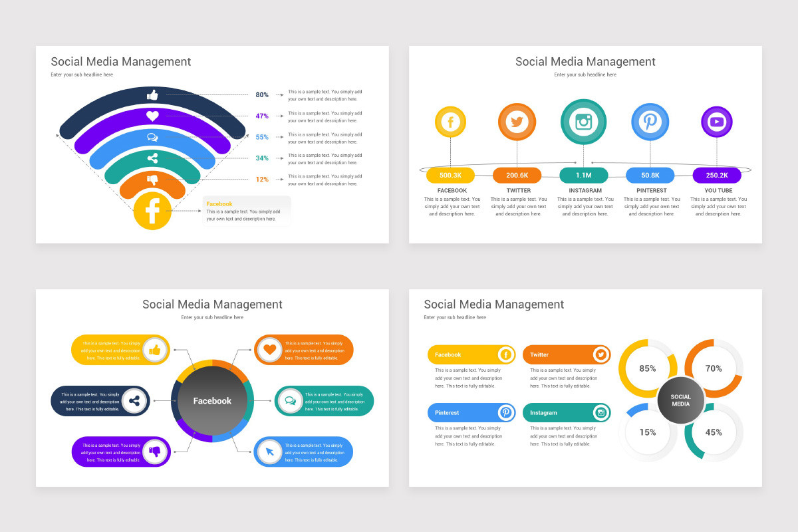Select the INSTAGRAM label under 1.1M
Screen dimensions: 798x532
pyautogui.click(x=585, y=191)
